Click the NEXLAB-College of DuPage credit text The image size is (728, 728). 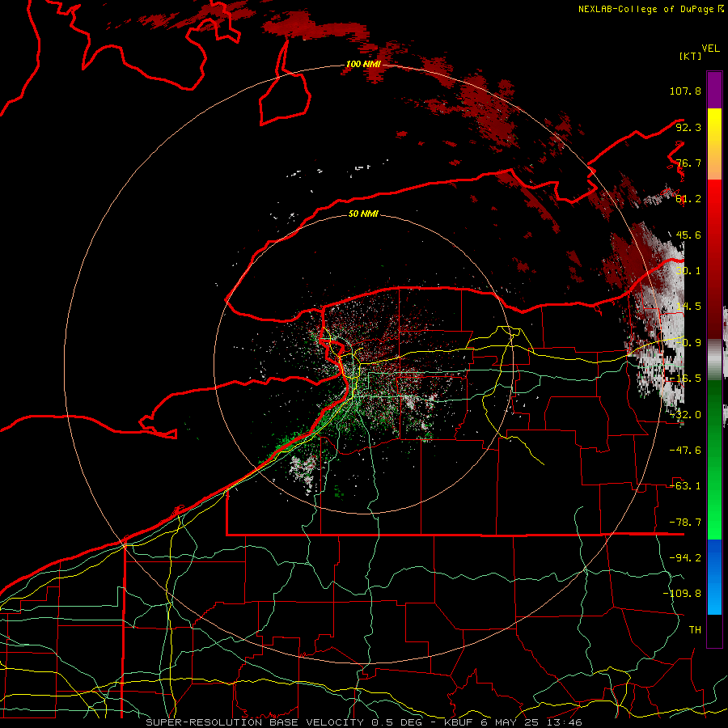point(650,9)
